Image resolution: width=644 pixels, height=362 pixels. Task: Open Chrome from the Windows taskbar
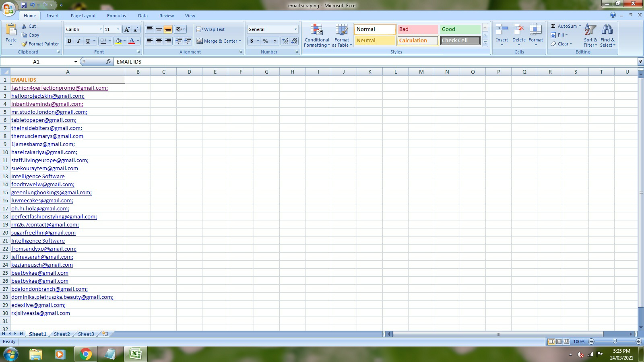[x=85, y=354]
